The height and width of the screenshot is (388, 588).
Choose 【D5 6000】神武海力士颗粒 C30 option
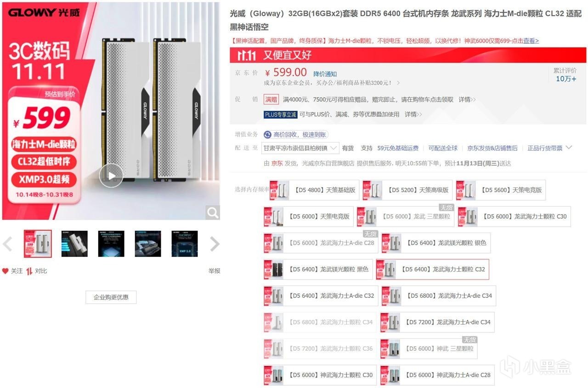tap(320, 375)
